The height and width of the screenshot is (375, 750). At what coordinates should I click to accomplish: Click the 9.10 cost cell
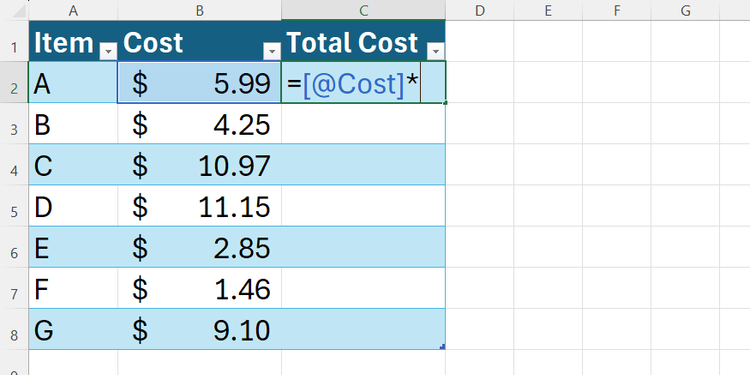[199, 329]
